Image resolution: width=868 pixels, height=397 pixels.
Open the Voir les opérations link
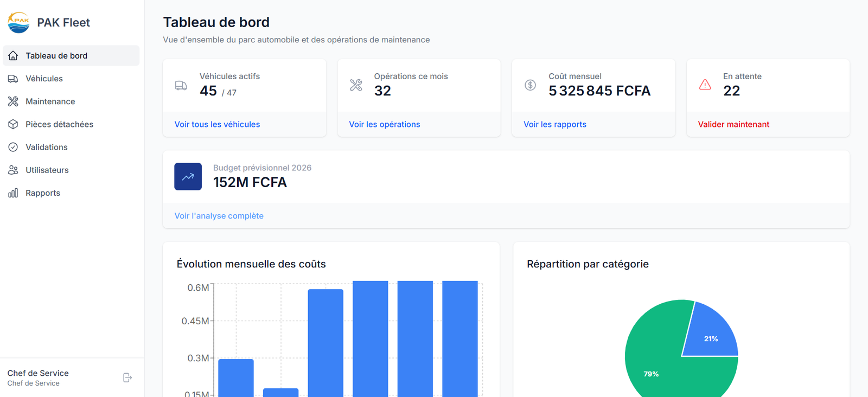(x=384, y=124)
